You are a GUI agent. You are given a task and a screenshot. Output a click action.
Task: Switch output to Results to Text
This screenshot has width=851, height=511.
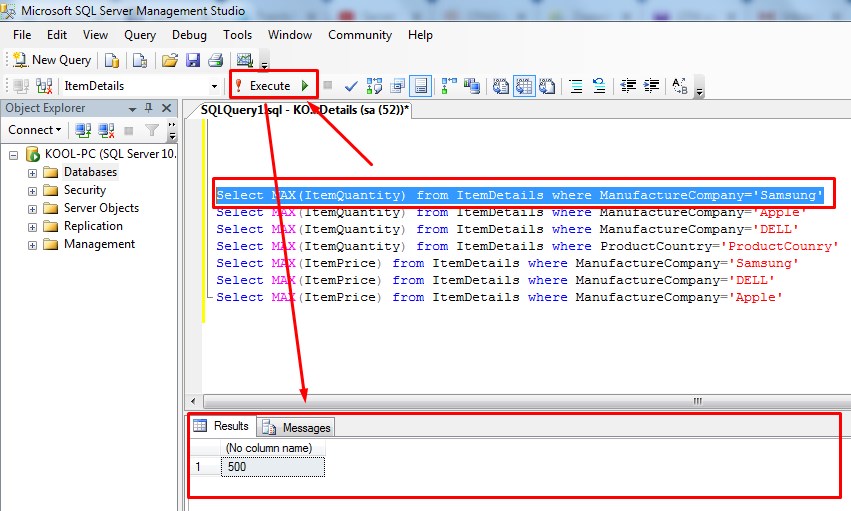(500, 86)
